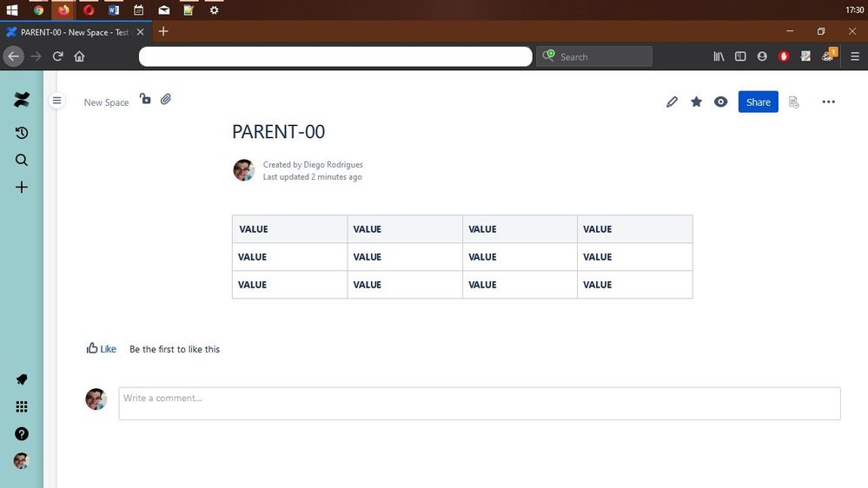
Task: Go back with browser back arrow
Action: pyautogui.click(x=13, y=56)
